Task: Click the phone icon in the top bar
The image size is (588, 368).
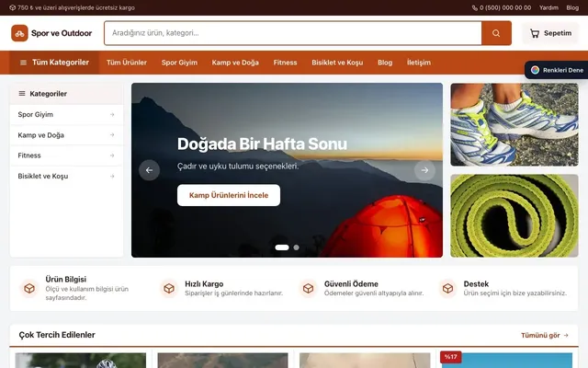Action: (x=475, y=7)
